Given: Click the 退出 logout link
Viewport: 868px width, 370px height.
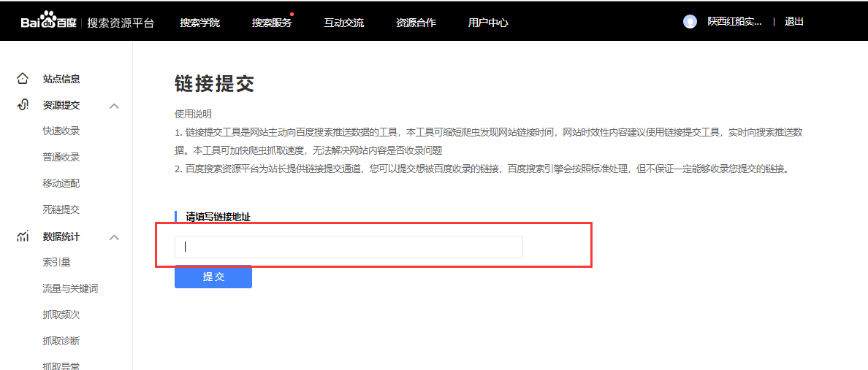Looking at the screenshot, I should point(793,22).
